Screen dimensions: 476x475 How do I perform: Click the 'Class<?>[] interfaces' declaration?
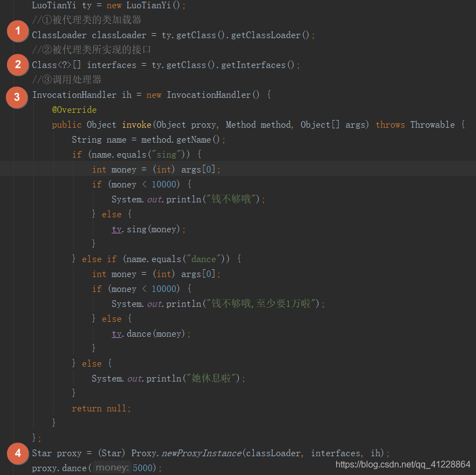84,65
